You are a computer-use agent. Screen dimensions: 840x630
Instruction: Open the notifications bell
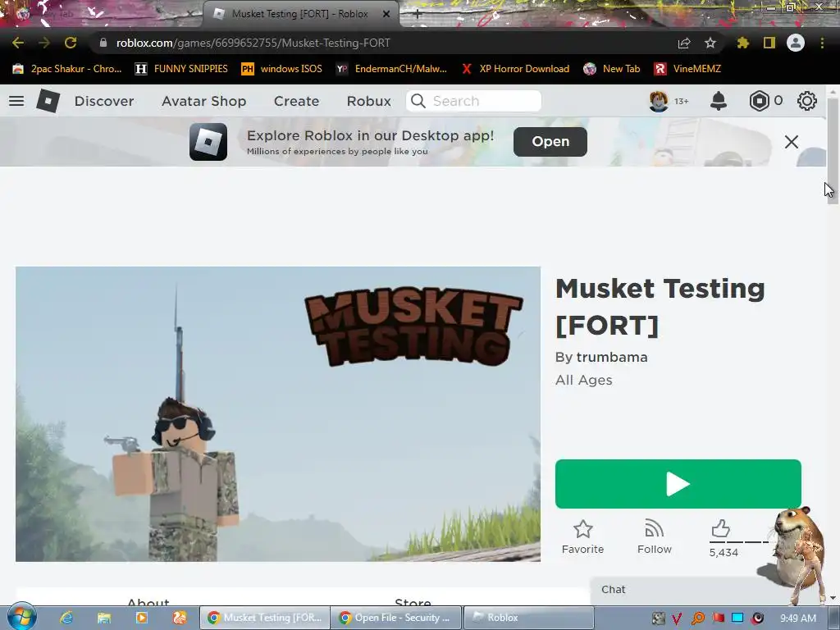[719, 101]
